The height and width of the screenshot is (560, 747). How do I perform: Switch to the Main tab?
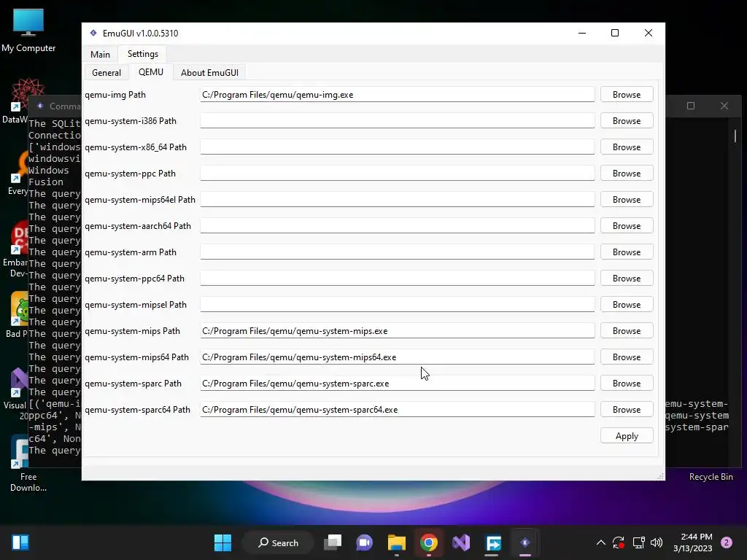(100, 54)
